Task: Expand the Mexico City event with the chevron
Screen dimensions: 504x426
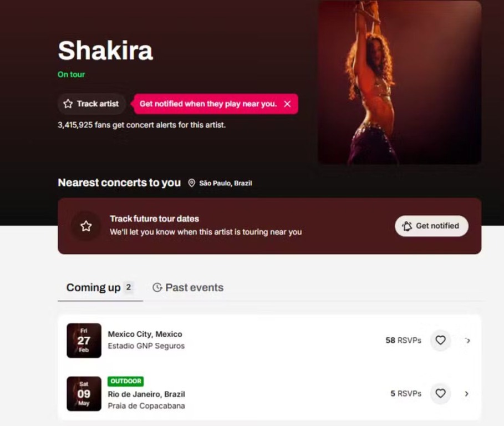Action: pyautogui.click(x=468, y=341)
